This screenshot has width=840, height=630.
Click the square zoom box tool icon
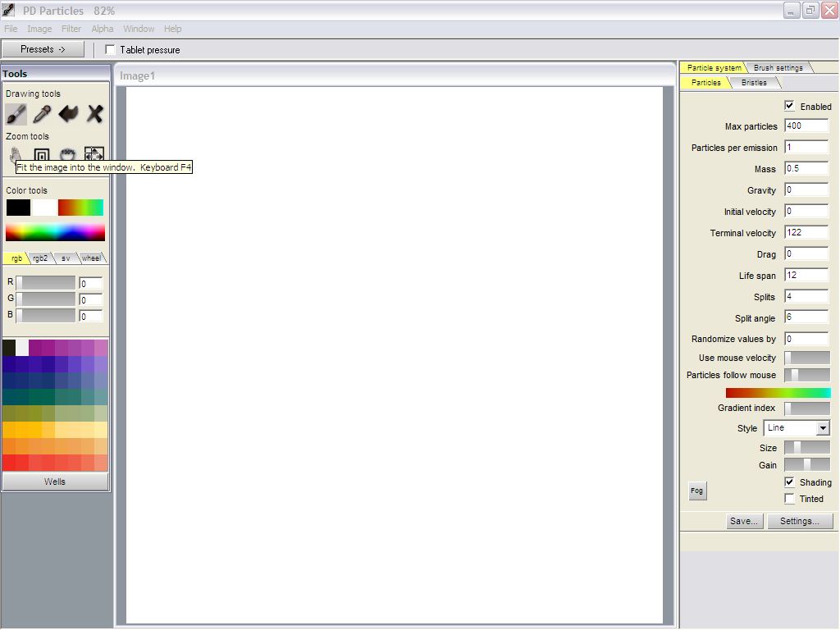pos(42,154)
